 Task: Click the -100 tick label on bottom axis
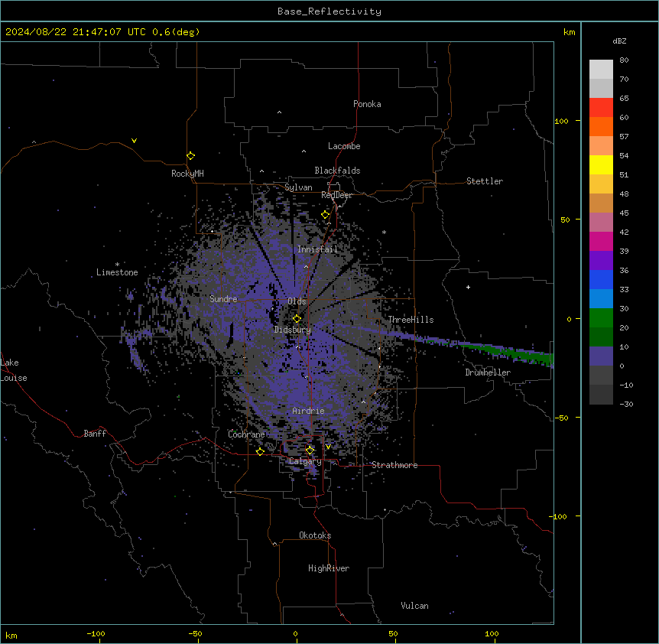coord(96,633)
